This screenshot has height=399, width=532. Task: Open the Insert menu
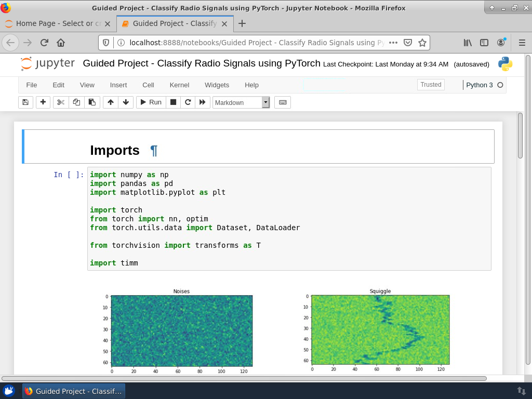(118, 85)
